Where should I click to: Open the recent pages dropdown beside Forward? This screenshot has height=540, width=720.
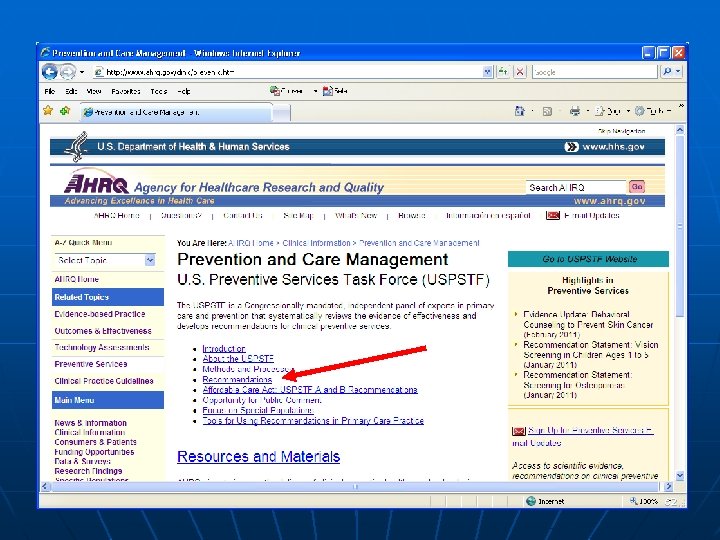point(82,72)
